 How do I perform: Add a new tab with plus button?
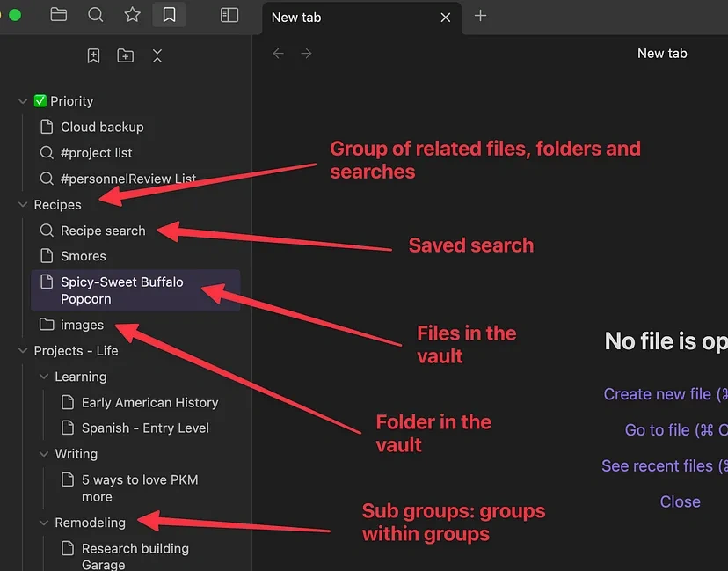pyautogui.click(x=480, y=16)
